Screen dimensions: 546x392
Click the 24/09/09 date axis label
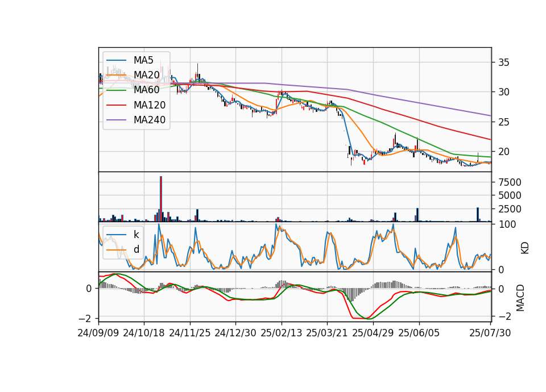coord(98,333)
